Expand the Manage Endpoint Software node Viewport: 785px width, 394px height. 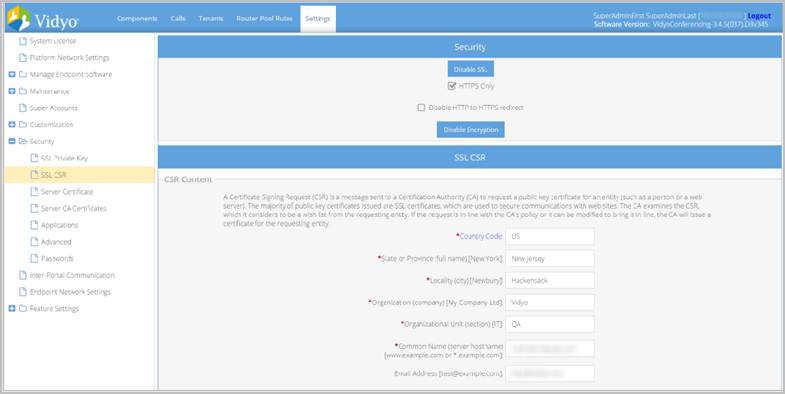coord(12,75)
